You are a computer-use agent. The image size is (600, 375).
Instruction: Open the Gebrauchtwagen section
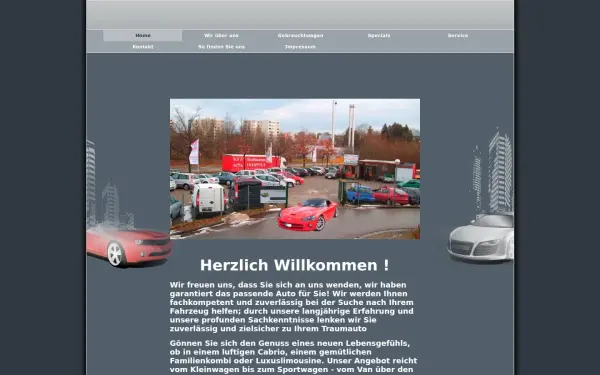(x=300, y=36)
